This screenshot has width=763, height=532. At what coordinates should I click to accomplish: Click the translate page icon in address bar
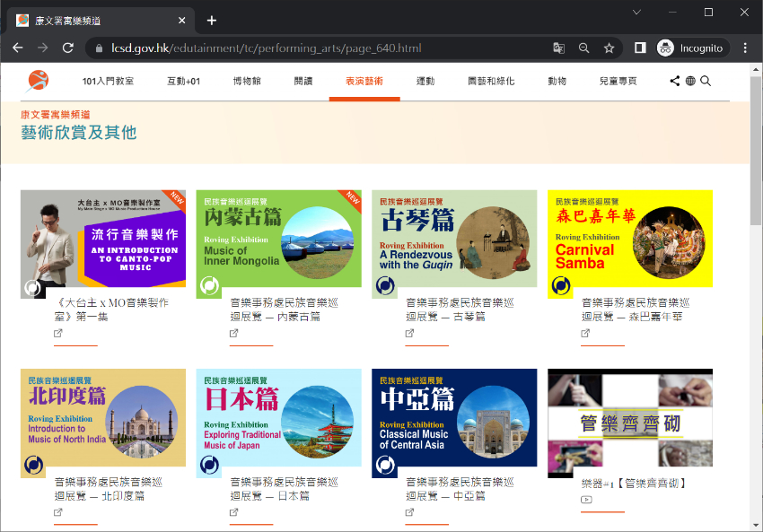(x=558, y=48)
